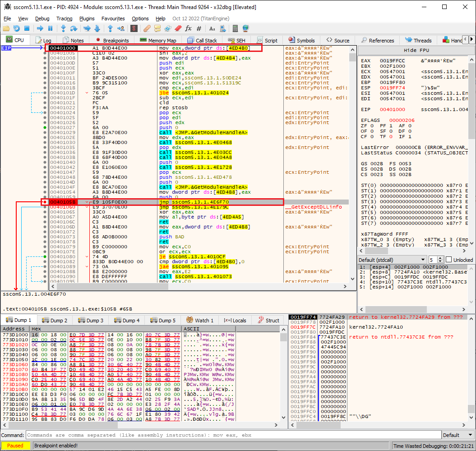Screen dimensions: 476x451
Task: Increase the argument count spinner value
Action: point(440,258)
